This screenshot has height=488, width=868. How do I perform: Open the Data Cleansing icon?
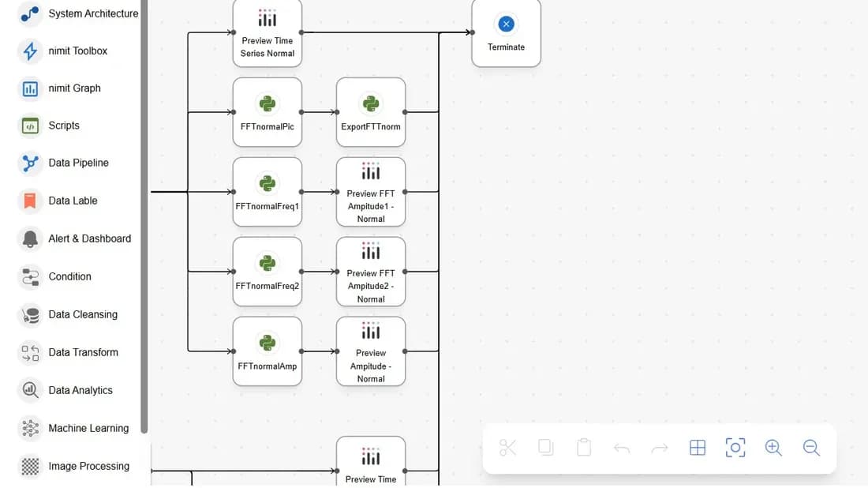30,314
